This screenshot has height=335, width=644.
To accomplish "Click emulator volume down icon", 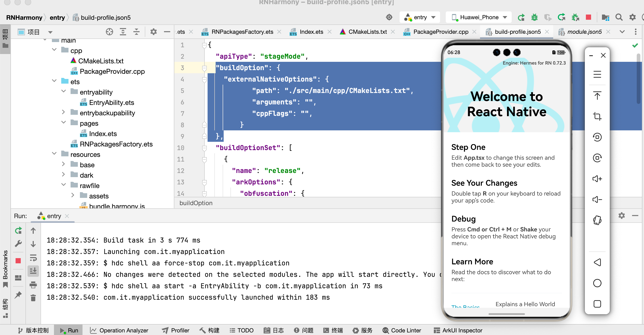I will [x=597, y=199].
